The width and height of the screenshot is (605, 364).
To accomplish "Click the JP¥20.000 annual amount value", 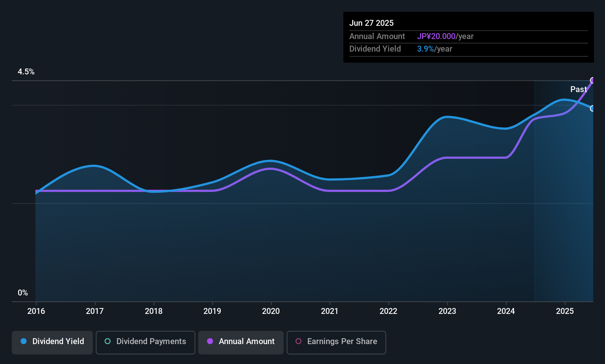I will click(x=436, y=36).
